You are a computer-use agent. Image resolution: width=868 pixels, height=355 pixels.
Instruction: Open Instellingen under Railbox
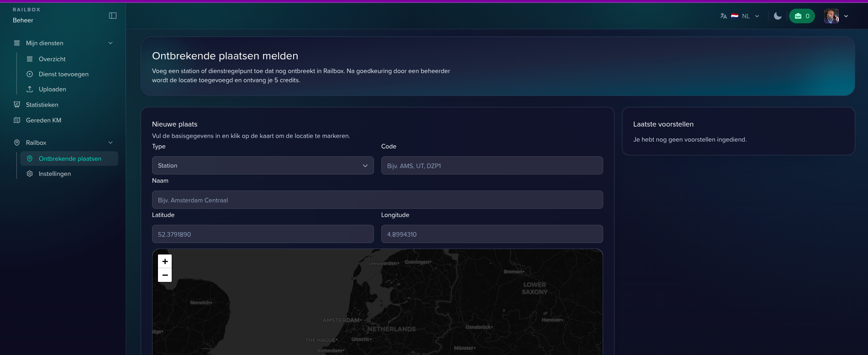55,174
